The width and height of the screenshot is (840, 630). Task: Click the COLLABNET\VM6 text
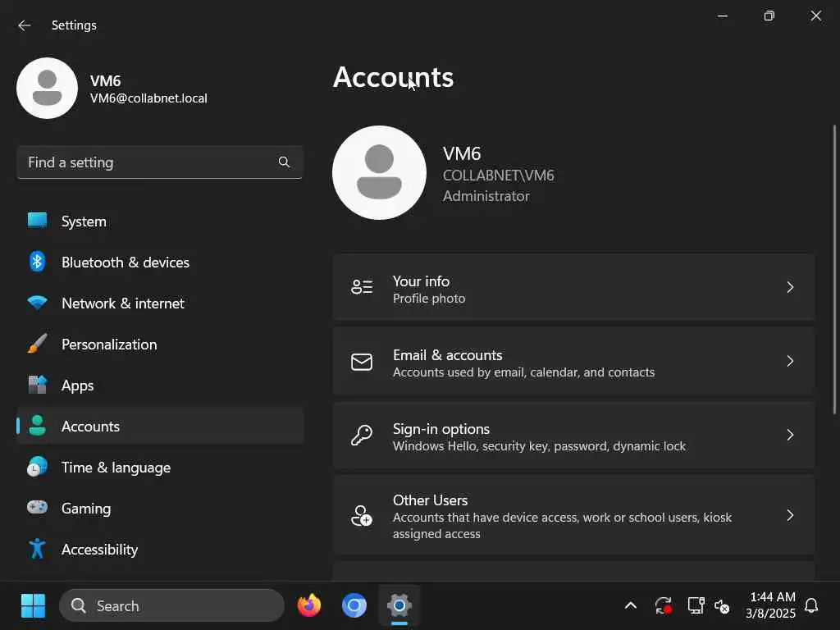pyautogui.click(x=498, y=176)
